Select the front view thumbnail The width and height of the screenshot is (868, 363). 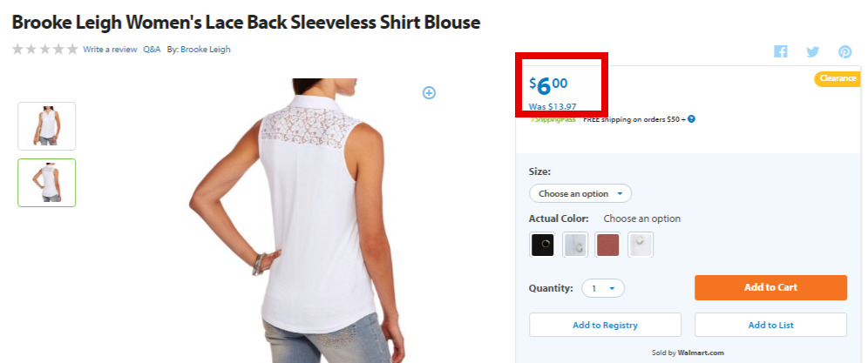click(46, 126)
